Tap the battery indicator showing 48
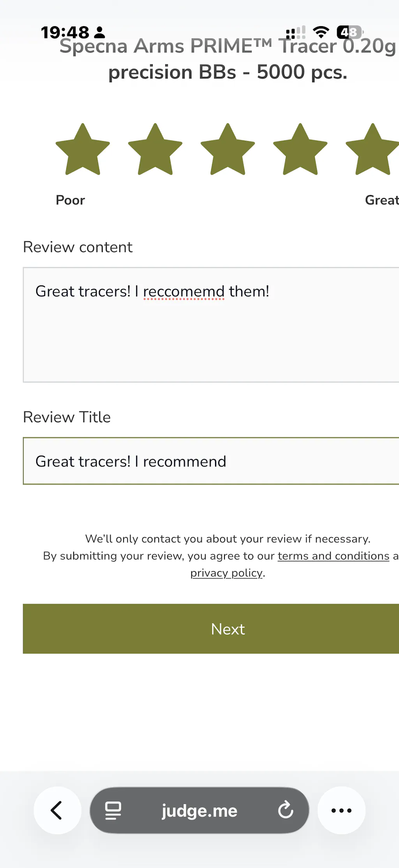 pos(350,32)
